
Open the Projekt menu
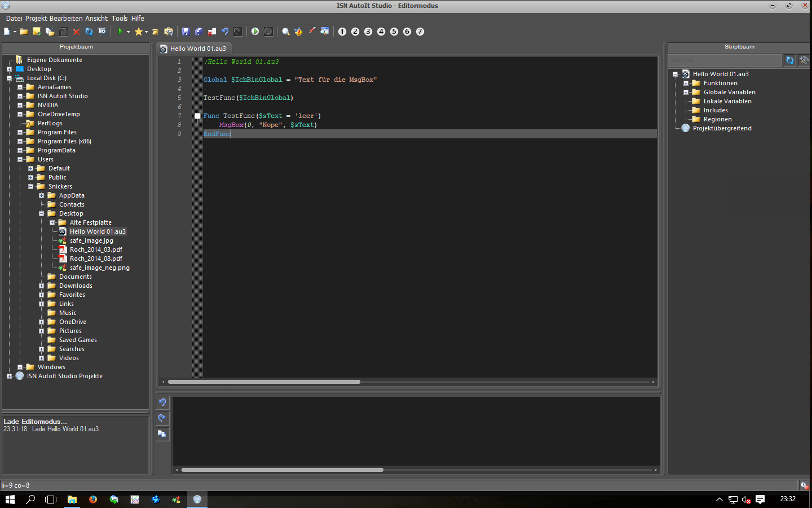pos(36,18)
